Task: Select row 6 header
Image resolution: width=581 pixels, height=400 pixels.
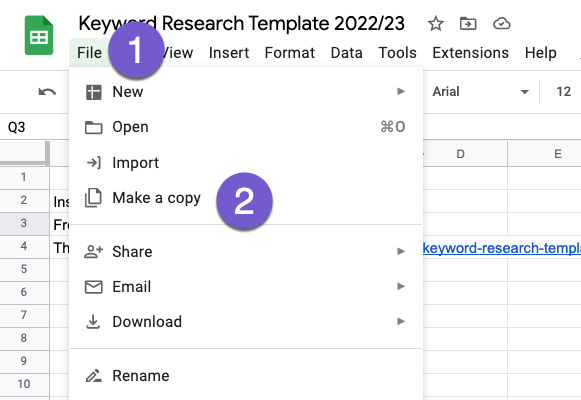Action: pyautogui.click(x=24, y=292)
